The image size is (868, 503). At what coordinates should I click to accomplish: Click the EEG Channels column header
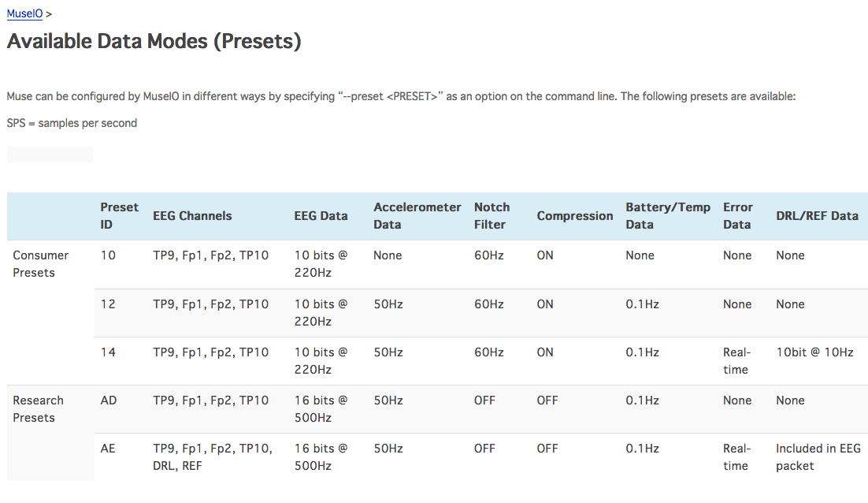(x=192, y=215)
